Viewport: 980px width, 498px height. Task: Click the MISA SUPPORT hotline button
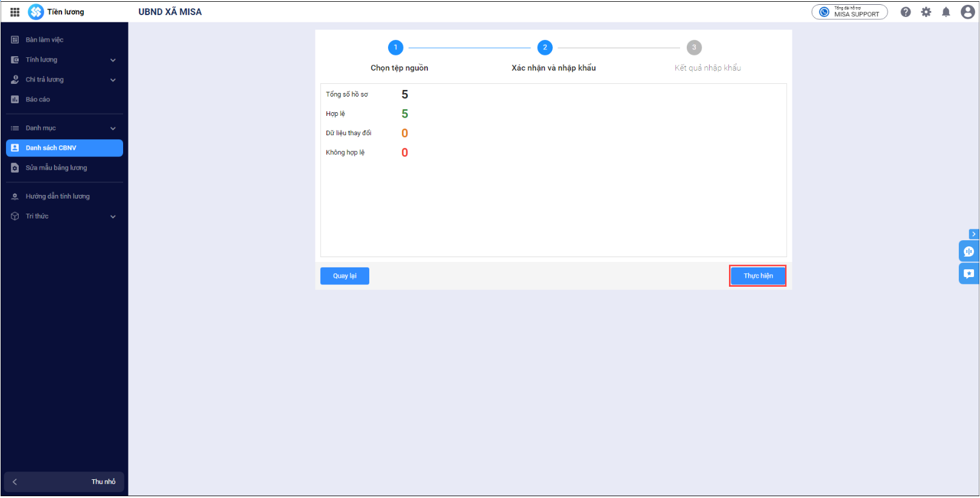coord(850,12)
